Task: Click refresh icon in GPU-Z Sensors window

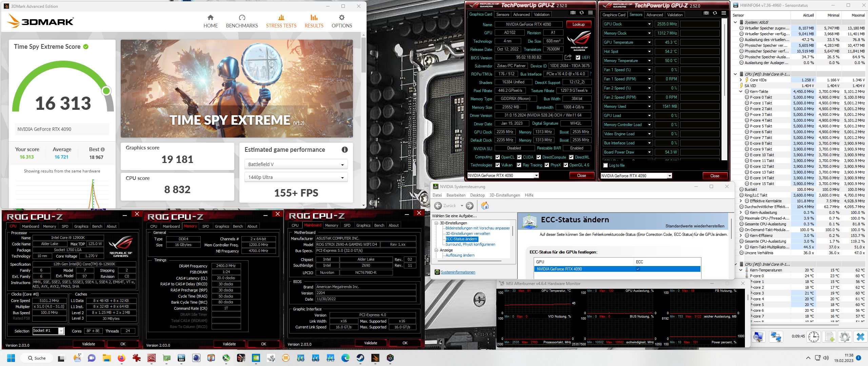Action: [715, 13]
